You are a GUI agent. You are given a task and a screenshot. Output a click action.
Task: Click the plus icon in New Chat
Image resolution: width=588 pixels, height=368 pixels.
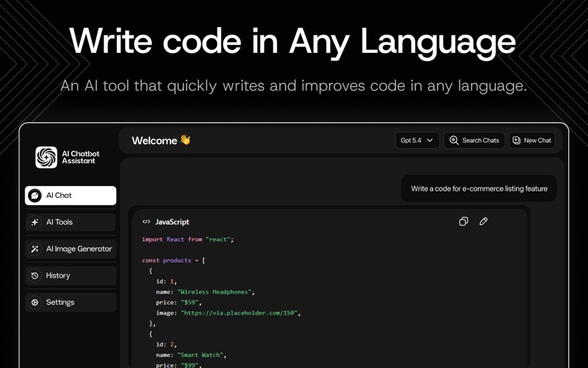pyautogui.click(x=517, y=140)
